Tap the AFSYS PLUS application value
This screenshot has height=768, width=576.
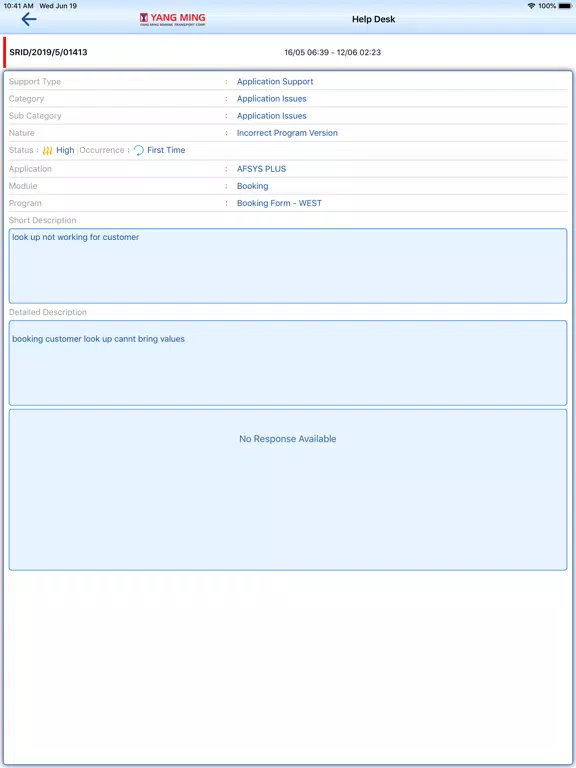pyautogui.click(x=262, y=169)
